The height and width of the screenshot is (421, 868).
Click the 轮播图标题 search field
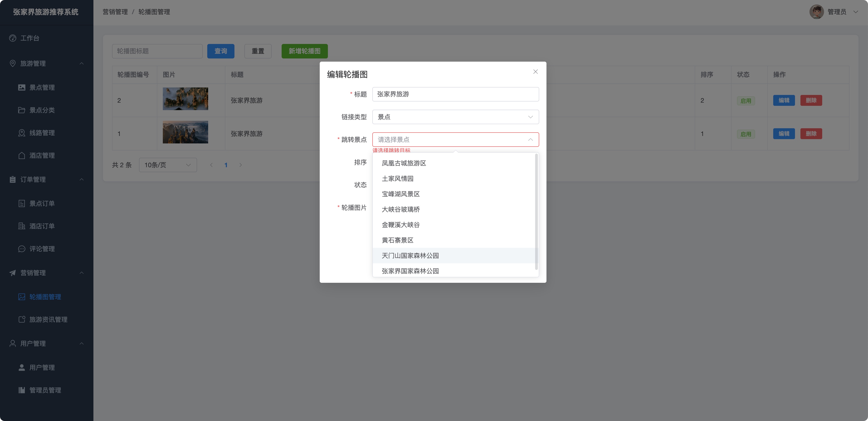coord(157,51)
